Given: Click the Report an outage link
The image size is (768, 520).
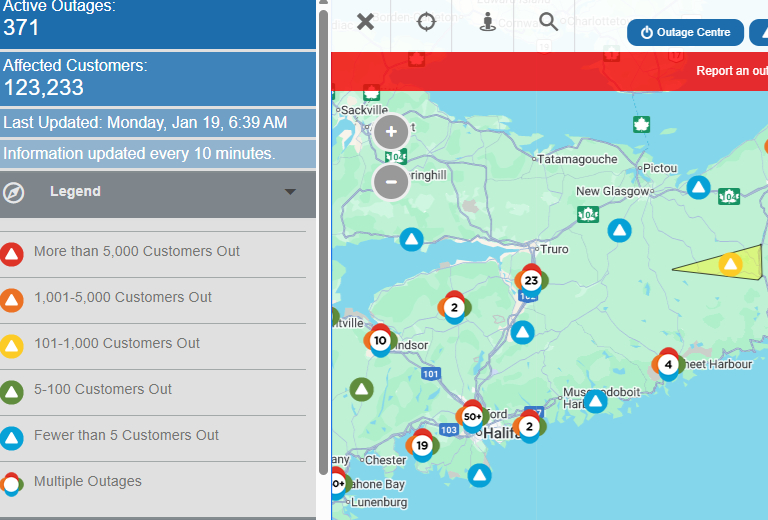Looking at the screenshot, I should tap(731, 71).
